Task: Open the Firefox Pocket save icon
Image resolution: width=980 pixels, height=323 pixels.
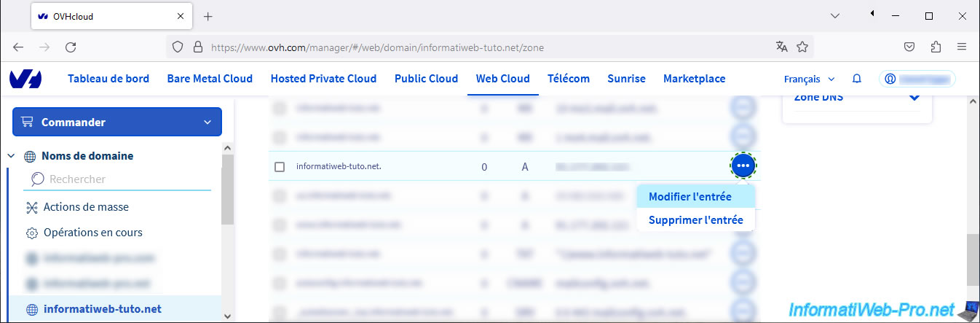Action: pos(909,47)
